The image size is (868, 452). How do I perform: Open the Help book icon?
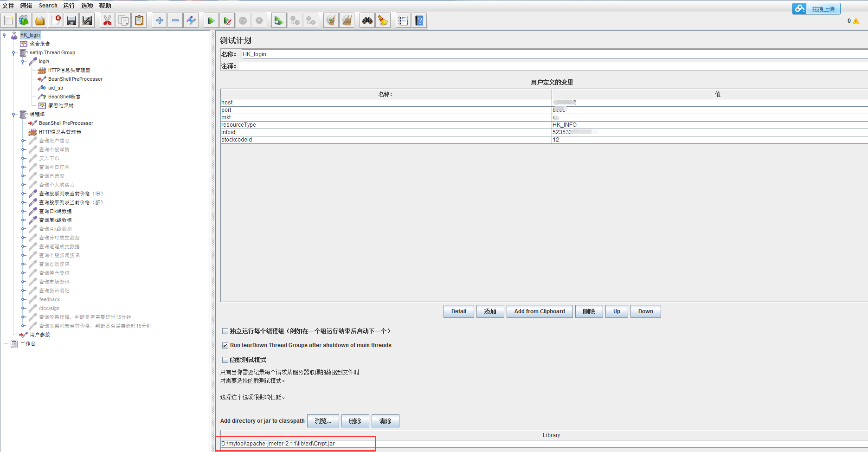419,20
